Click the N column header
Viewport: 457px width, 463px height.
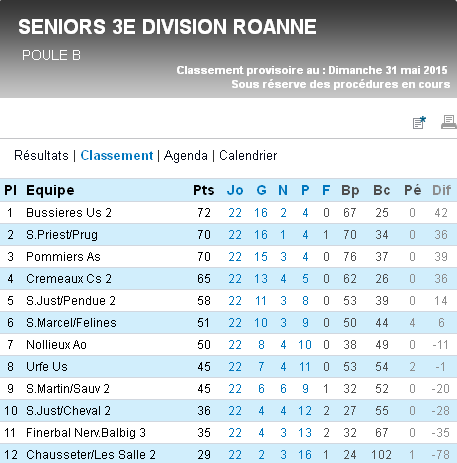[283, 190]
